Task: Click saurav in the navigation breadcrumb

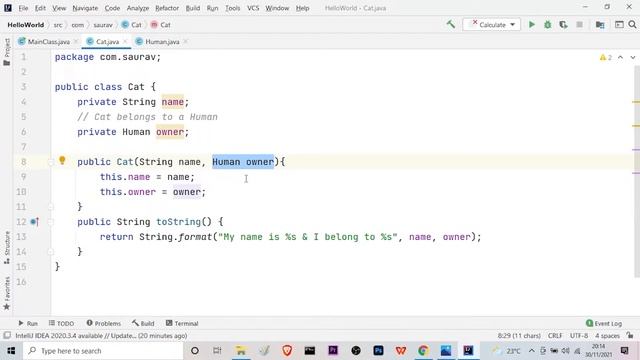Action: 103,25
